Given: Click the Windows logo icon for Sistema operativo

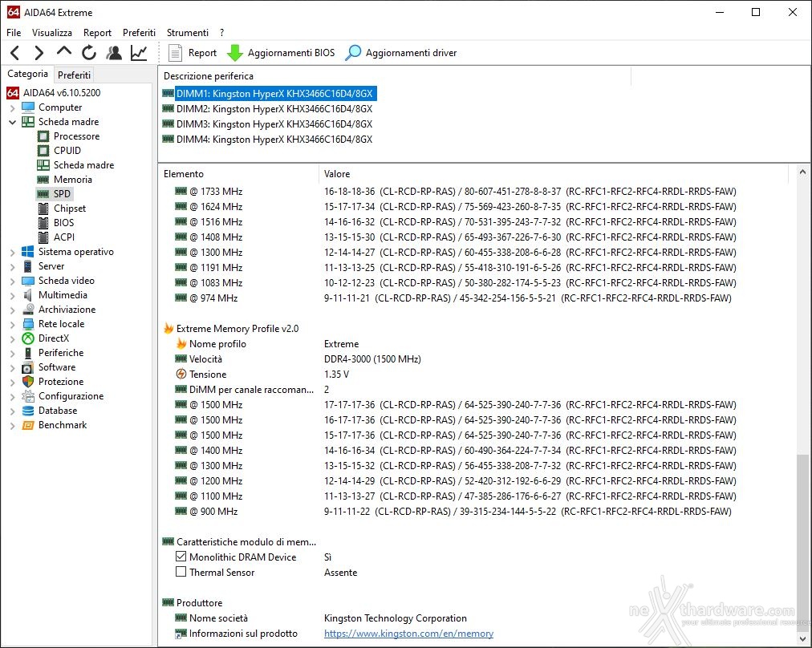Looking at the screenshot, I should pyautogui.click(x=28, y=252).
